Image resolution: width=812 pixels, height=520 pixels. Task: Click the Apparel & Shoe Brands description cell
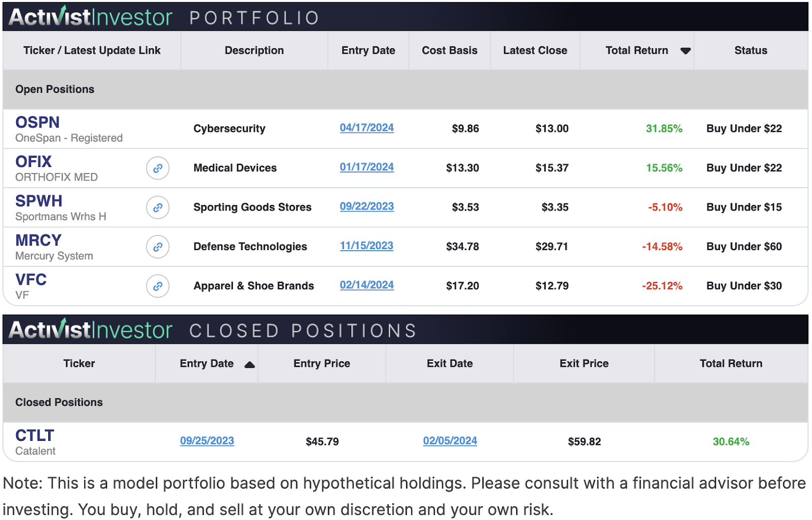(254, 286)
